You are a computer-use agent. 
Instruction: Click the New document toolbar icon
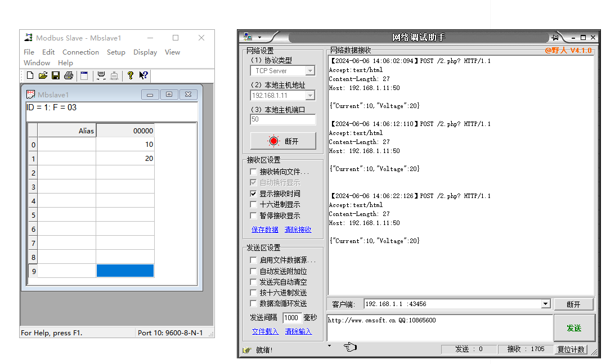click(x=30, y=75)
